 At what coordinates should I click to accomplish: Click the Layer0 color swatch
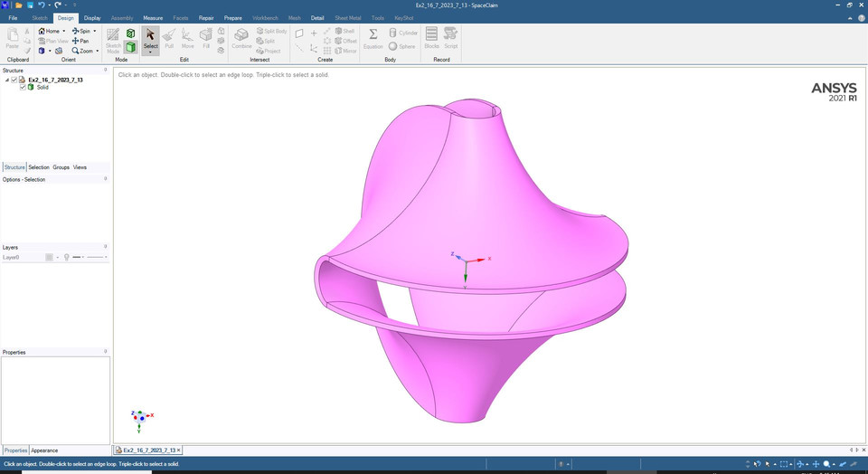[x=49, y=258]
